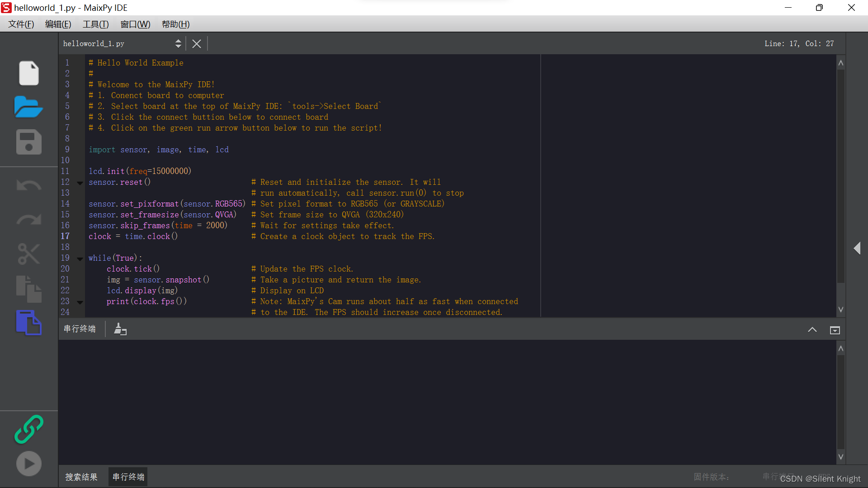Click the '# Hello World Example' comment
The image size is (868, 488).
pyautogui.click(x=136, y=63)
